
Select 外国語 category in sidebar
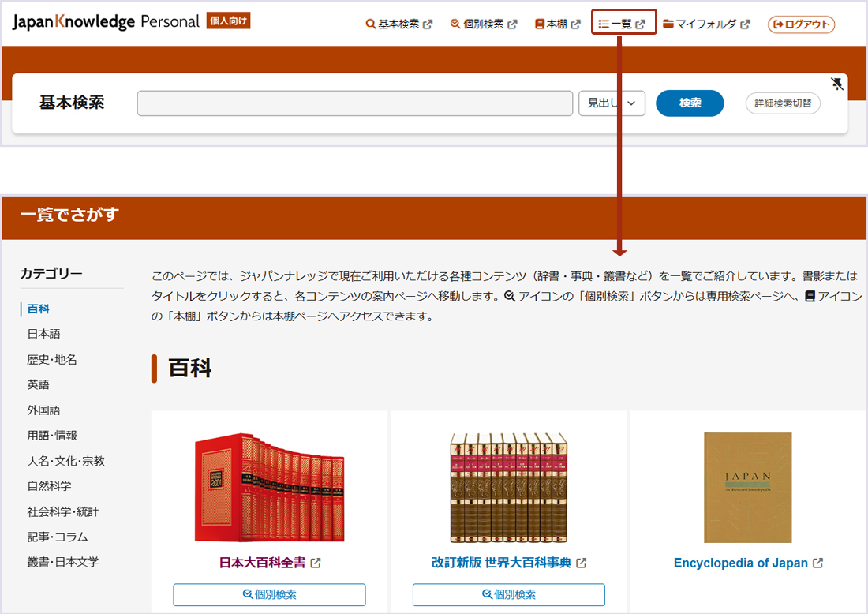(x=43, y=410)
